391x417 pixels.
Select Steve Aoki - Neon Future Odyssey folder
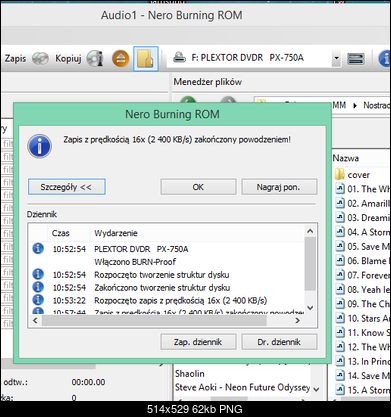tap(243, 387)
